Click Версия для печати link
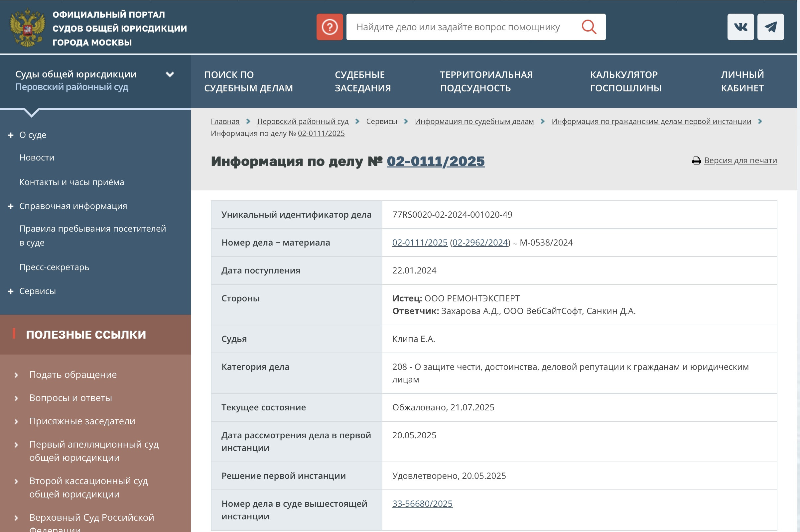This screenshot has height=532, width=800. point(740,160)
